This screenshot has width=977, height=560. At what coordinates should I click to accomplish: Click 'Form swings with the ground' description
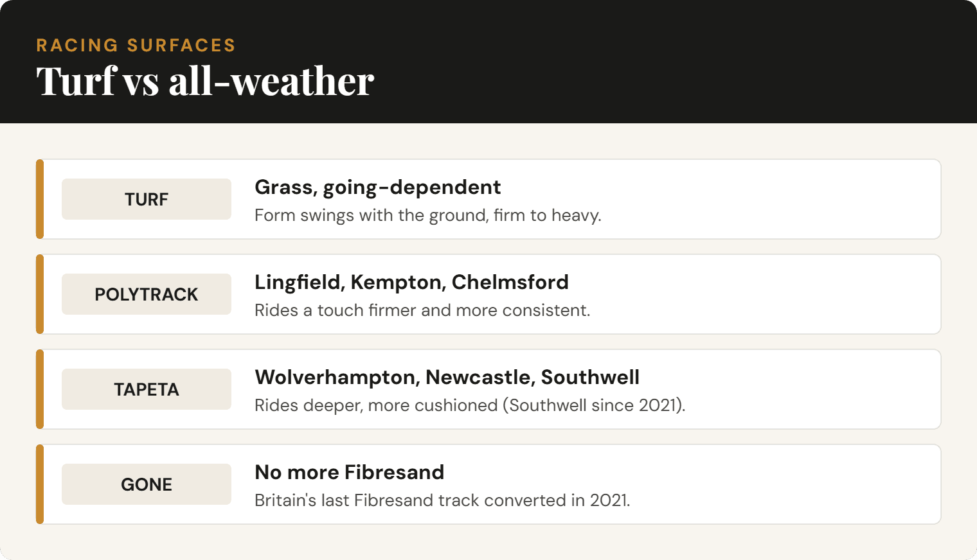click(x=427, y=215)
